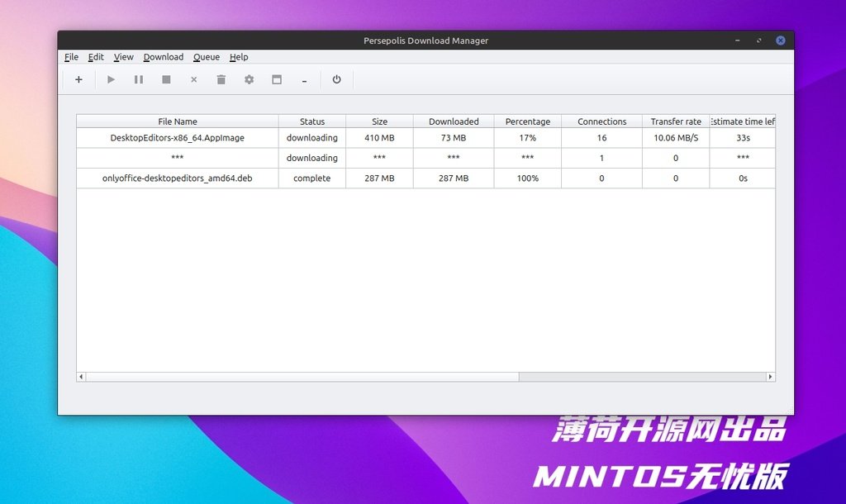
Task: Open the File menu
Action: coord(71,57)
